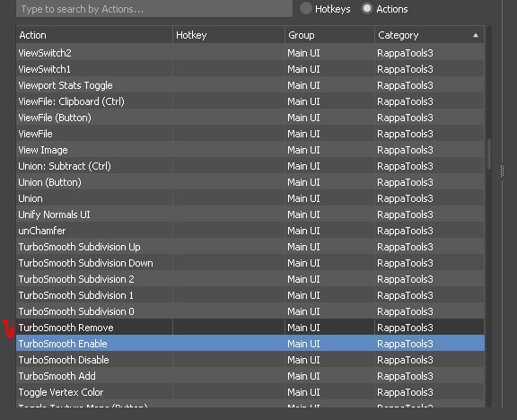This screenshot has width=517, height=420.
Task: Select the Actions radio button
Action: pos(366,9)
